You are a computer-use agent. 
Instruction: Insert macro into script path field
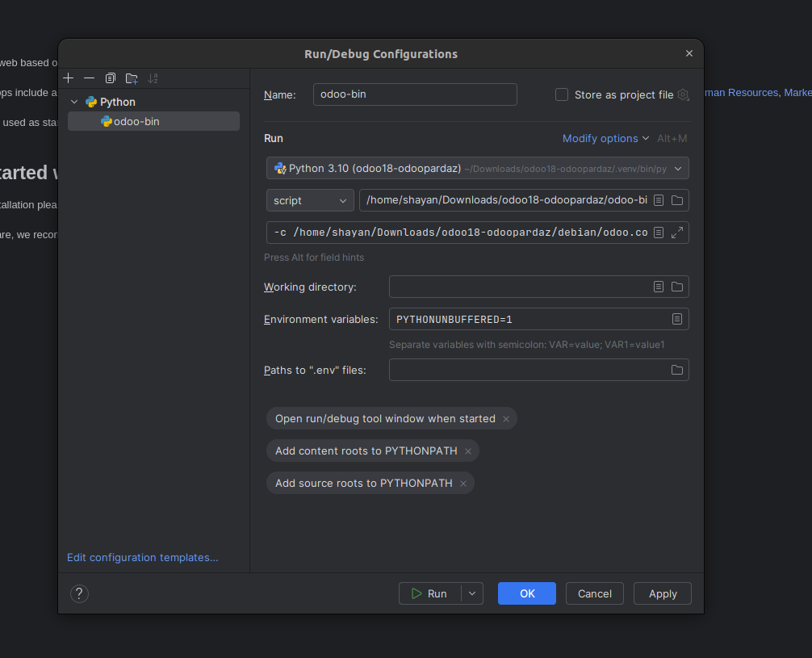point(659,200)
